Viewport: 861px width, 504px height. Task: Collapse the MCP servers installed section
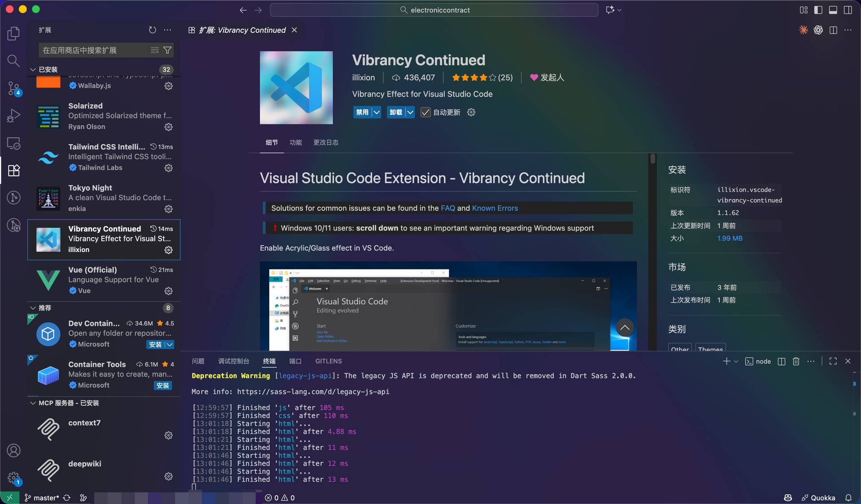click(33, 403)
